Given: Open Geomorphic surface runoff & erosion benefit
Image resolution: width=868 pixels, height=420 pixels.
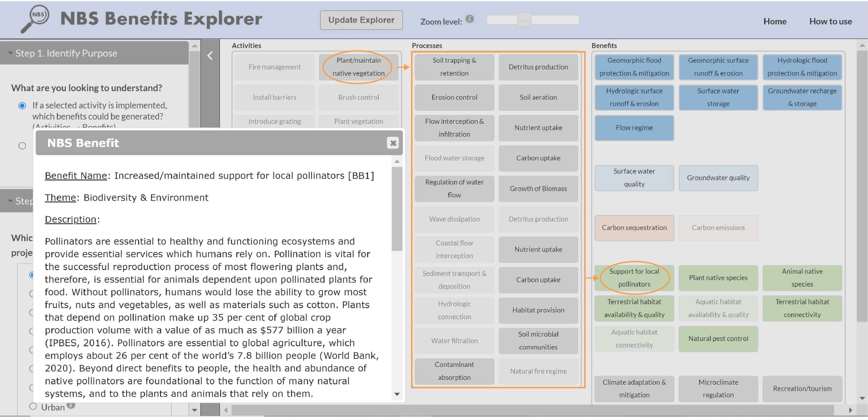Looking at the screenshot, I should pos(718,67).
